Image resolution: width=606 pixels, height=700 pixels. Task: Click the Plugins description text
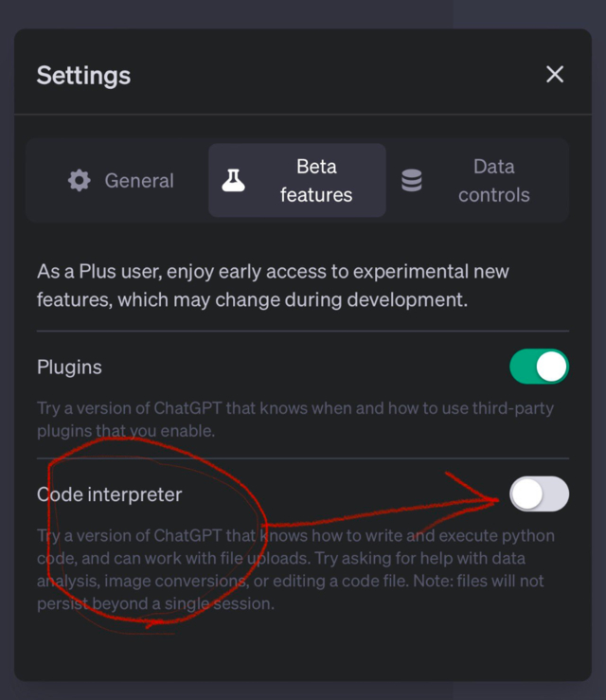[x=295, y=420]
